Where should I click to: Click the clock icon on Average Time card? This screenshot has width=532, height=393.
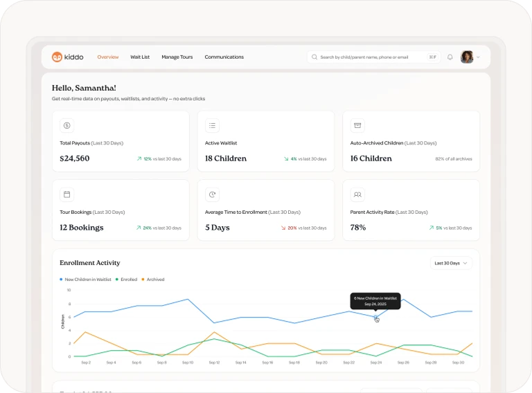click(212, 194)
